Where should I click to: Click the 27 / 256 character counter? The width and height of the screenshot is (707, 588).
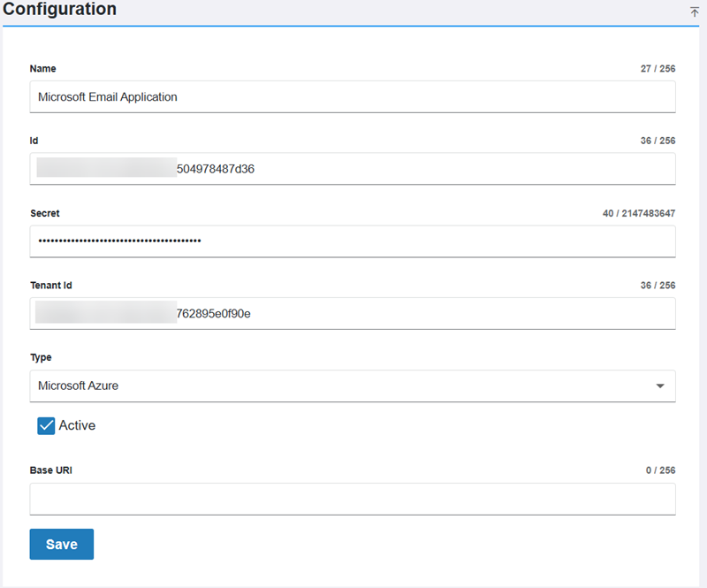pos(658,69)
